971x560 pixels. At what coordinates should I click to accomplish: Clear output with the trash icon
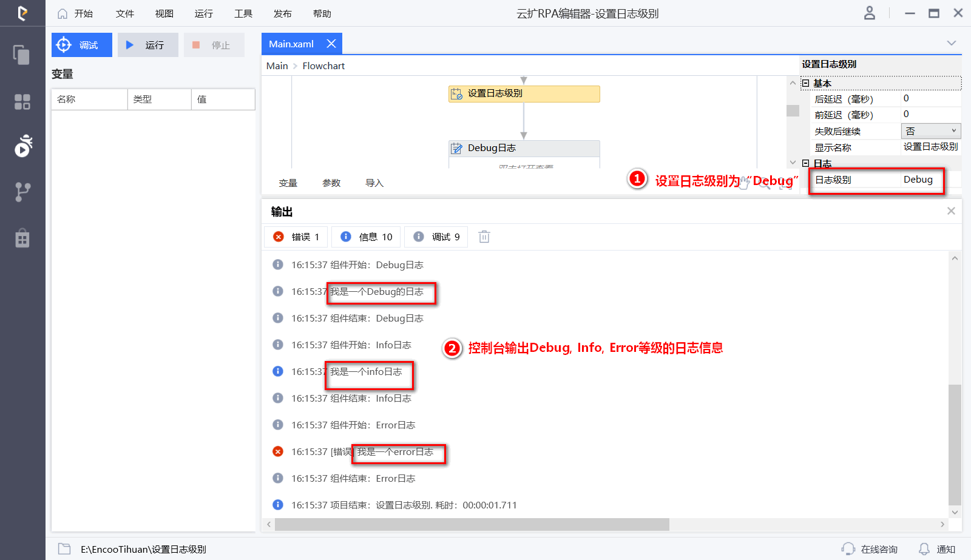(x=484, y=237)
